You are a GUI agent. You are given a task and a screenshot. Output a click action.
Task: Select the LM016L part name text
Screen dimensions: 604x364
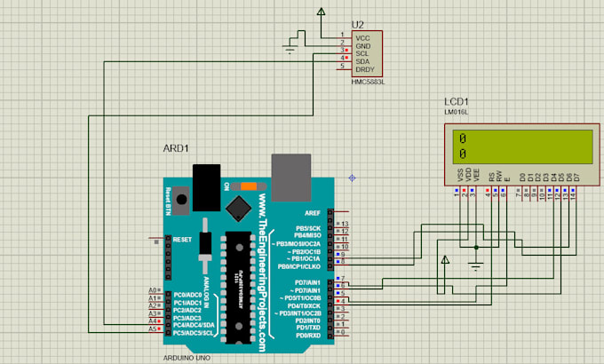[456, 112]
